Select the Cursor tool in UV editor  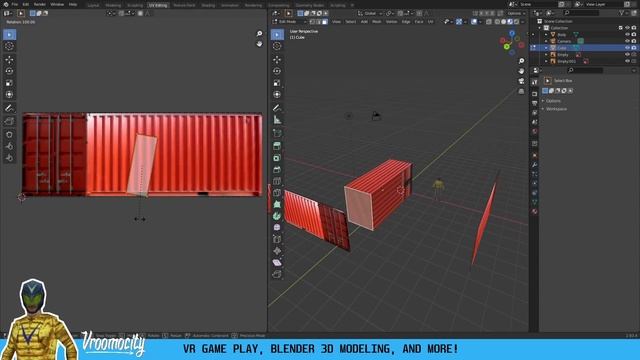(9, 46)
